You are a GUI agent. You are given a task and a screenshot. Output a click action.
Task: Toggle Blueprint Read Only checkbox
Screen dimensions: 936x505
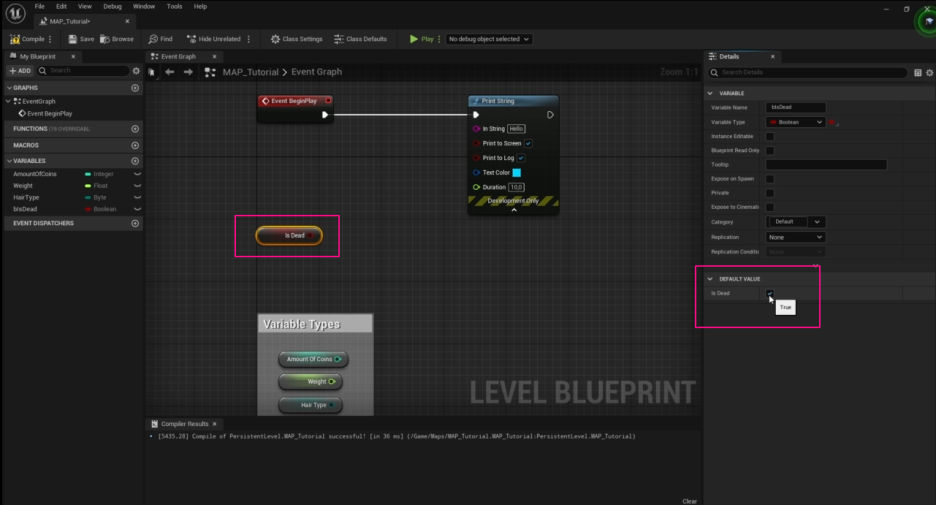[770, 150]
